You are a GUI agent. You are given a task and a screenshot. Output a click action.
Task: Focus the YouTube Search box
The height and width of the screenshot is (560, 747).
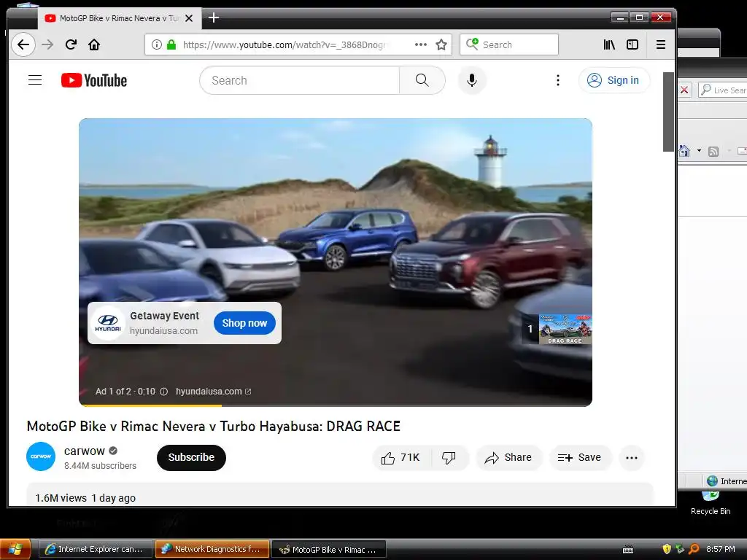pos(299,80)
